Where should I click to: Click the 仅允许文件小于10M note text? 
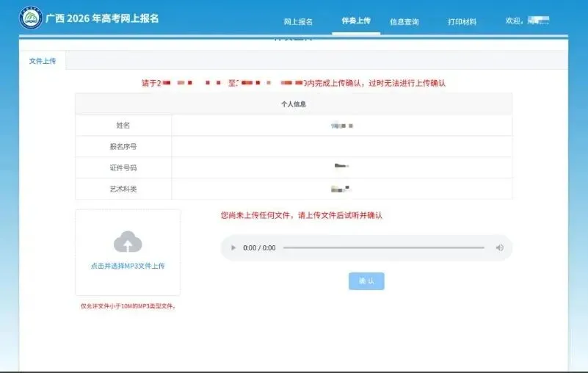point(128,306)
